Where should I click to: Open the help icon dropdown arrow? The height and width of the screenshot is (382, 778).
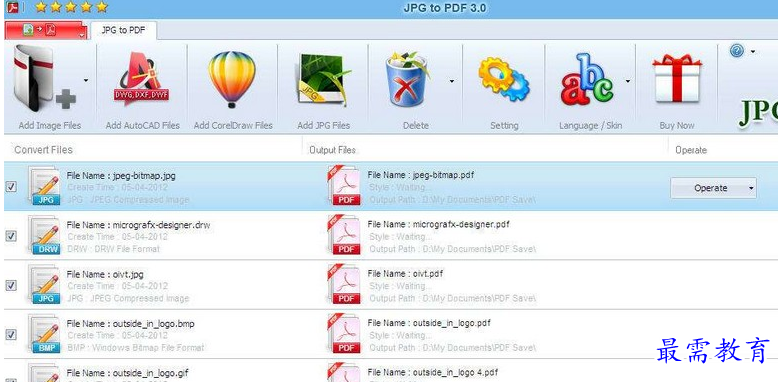pyautogui.click(x=753, y=51)
